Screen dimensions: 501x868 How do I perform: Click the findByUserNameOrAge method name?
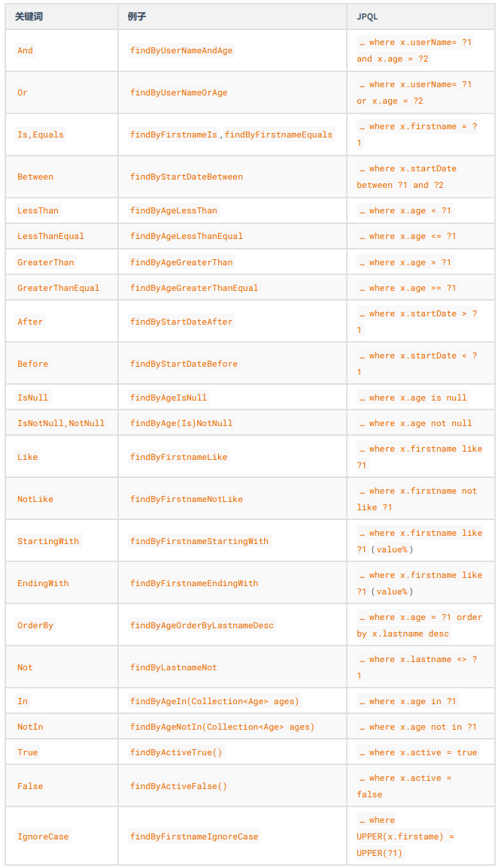[178, 92]
